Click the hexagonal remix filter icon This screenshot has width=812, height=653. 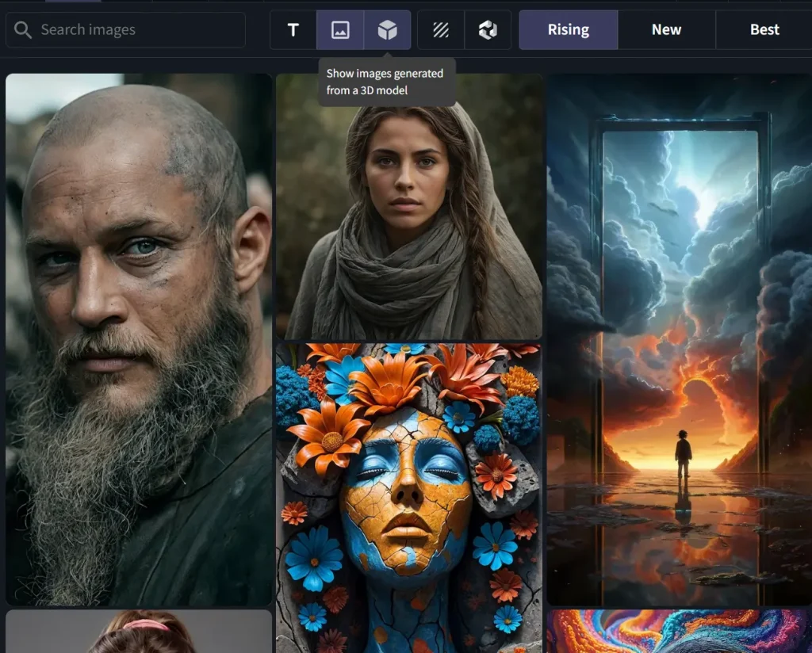(x=488, y=29)
